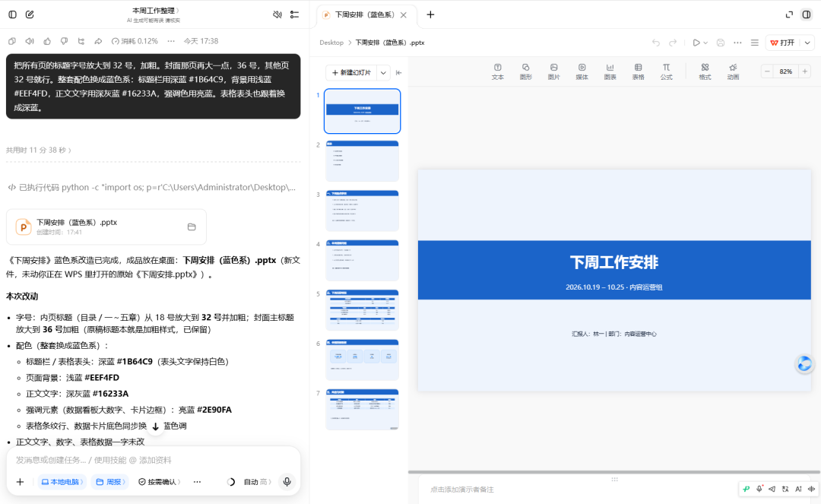The width and height of the screenshot is (821, 504).
Task: Click the message input field
Action: (x=153, y=460)
